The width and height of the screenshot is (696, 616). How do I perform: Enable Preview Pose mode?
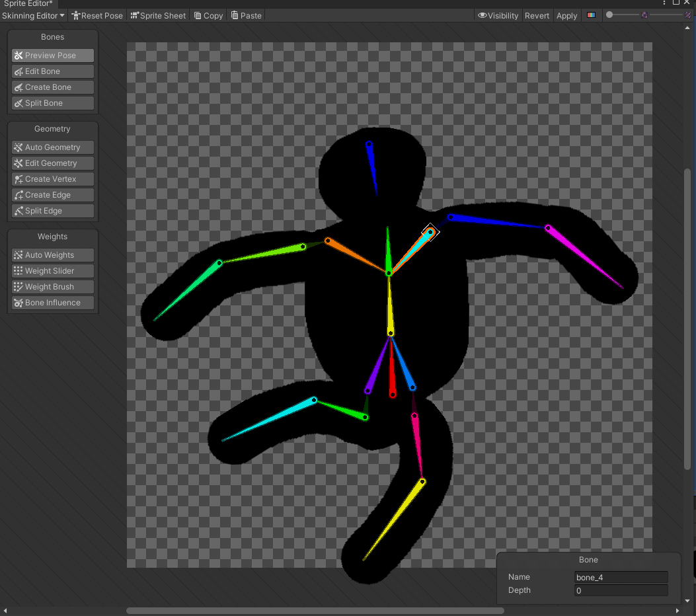[x=52, y=55]
